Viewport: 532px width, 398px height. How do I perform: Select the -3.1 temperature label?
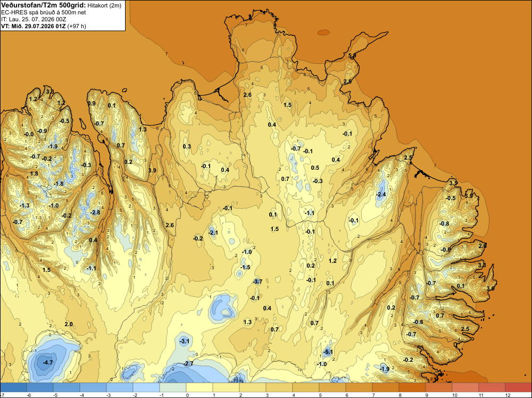click(184, 341)
